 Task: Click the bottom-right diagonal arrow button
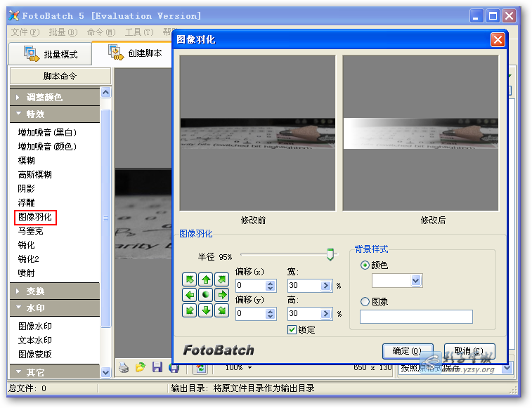coord(221,310)
